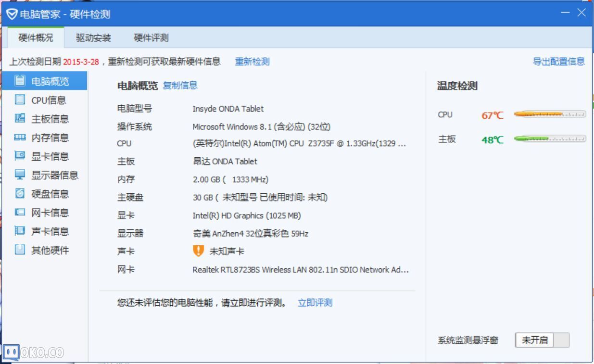Open the 显卡信息 graphics card icon
594x364 pixels.
click(x=20, y=156)
